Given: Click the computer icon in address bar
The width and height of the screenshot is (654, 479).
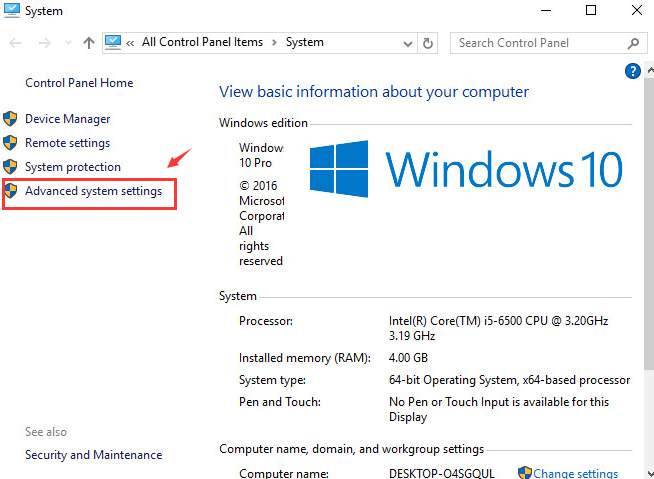Looking at the screenshot, I should pos(113,42).
